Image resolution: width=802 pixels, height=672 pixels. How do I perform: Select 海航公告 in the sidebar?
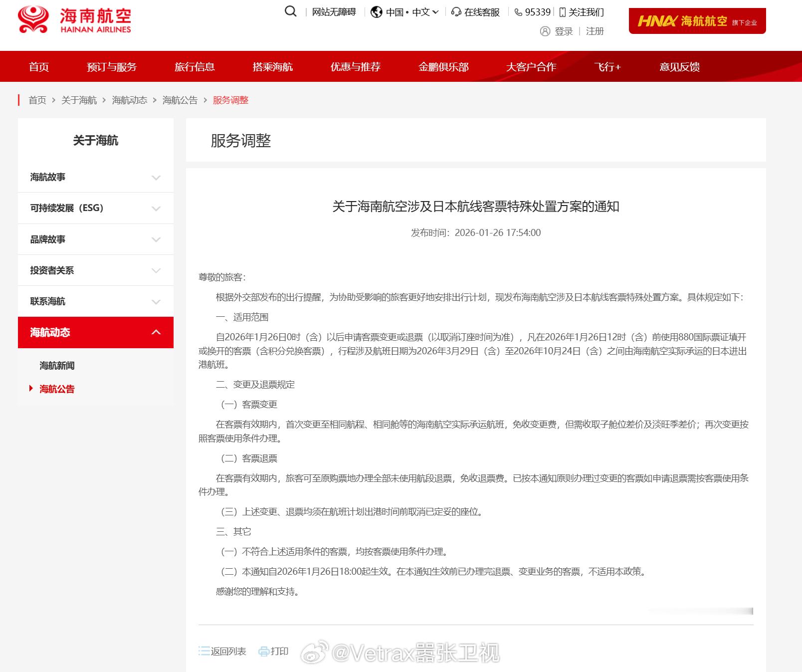click(x=57, y=389)
